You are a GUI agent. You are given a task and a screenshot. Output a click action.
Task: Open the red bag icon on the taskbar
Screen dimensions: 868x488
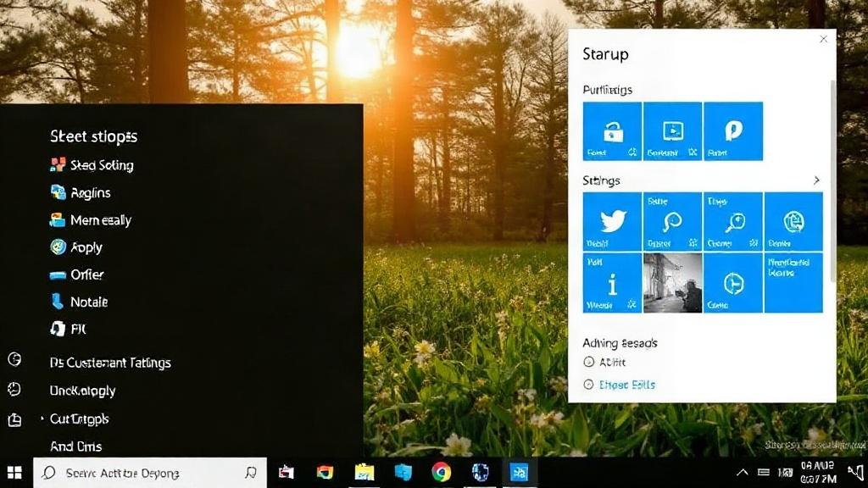tap(287, 473)
